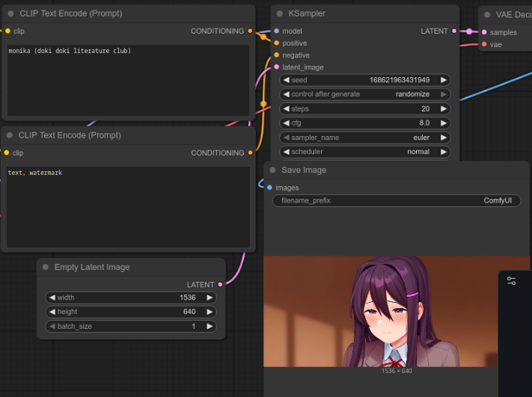Viewport: 532px width, 397px height.
Task: Click clip input socket of watermark prompt node
Action: [7, 153]
